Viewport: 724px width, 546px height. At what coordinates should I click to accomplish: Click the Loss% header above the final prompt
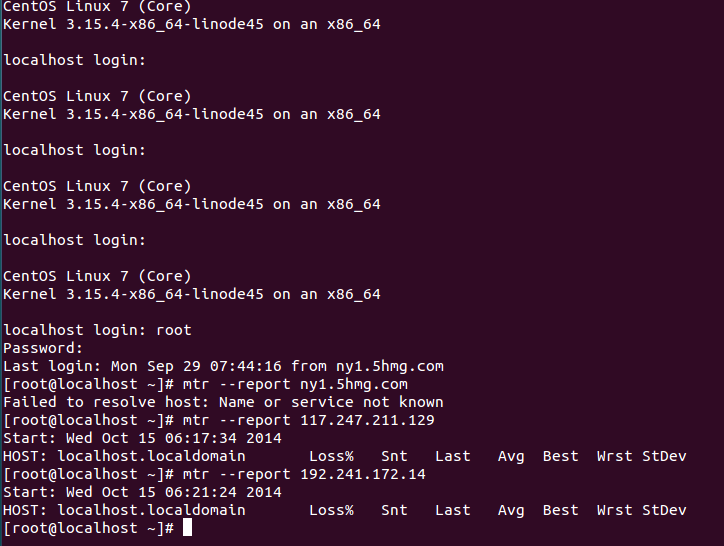[x=331, y=510]
